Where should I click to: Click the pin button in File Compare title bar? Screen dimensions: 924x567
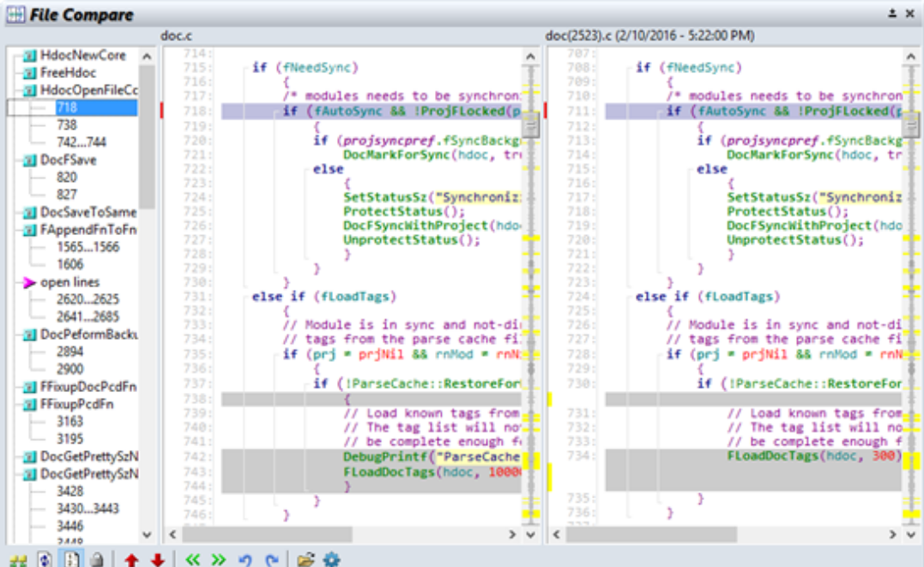click(893, 14)
